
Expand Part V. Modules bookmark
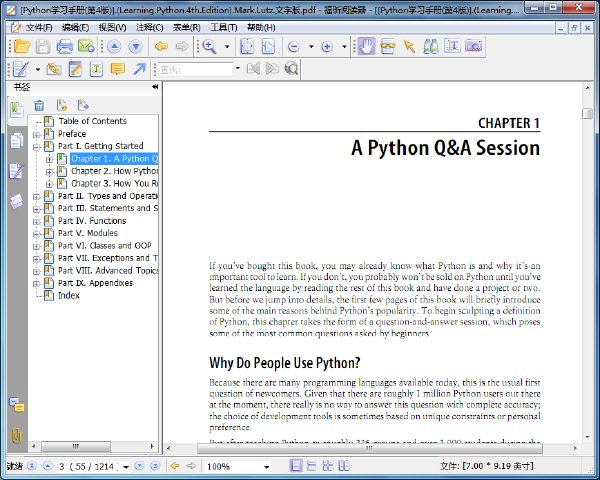[x=37, y=234]
